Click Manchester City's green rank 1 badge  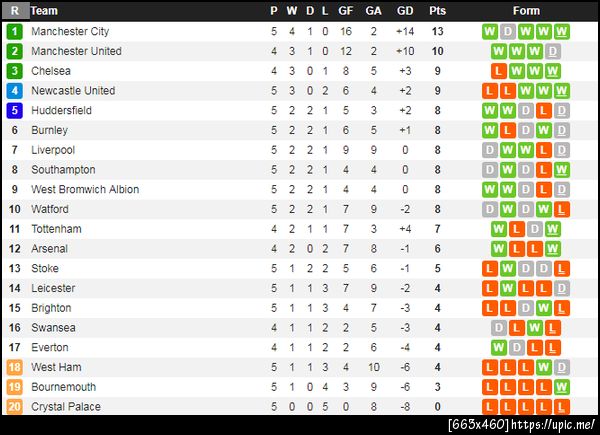[x=15, y=31]
